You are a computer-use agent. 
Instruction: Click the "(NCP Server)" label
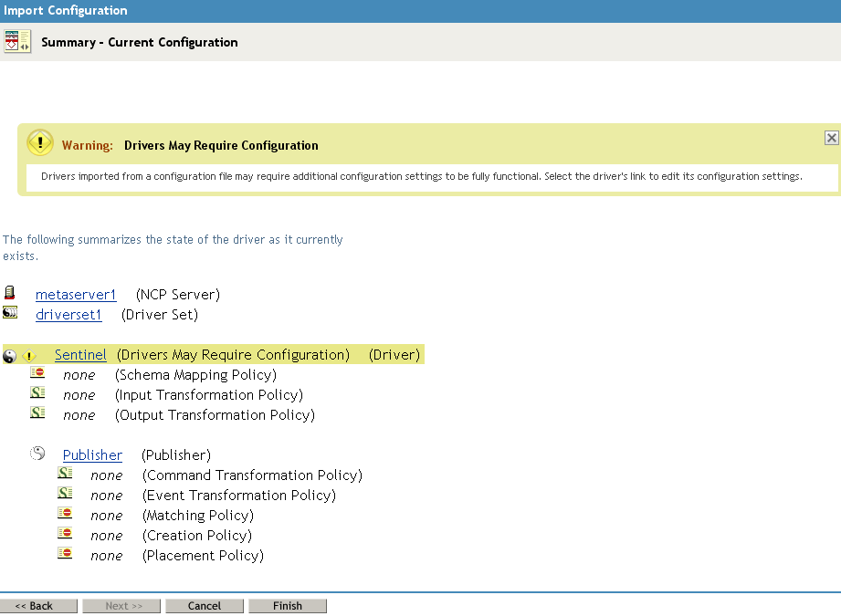coord(178,295)
